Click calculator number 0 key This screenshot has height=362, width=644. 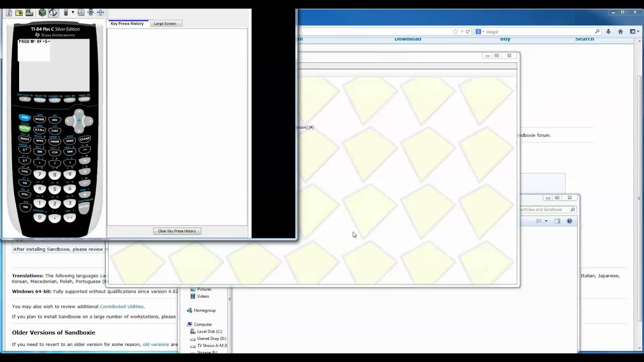pyautogui.click(x=40, y=218)
